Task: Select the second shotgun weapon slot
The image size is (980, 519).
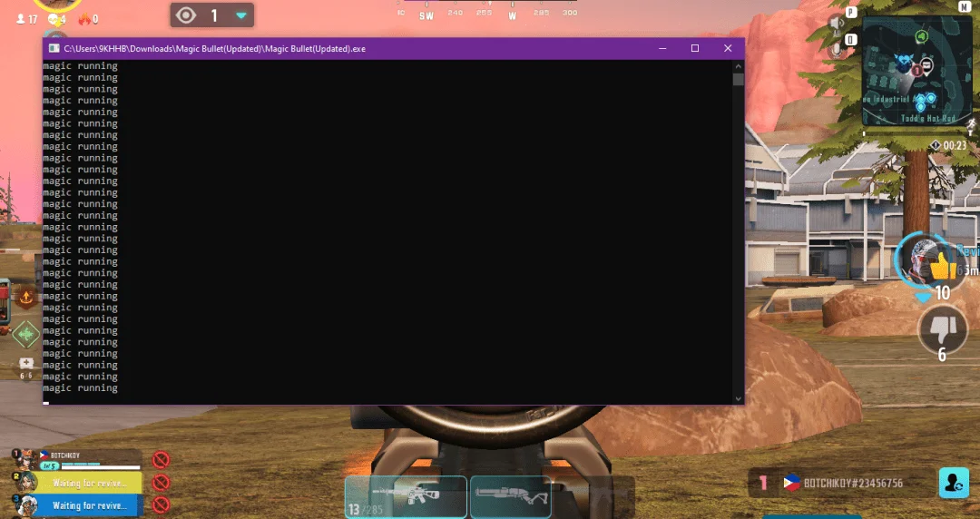Action: point(511,496)
